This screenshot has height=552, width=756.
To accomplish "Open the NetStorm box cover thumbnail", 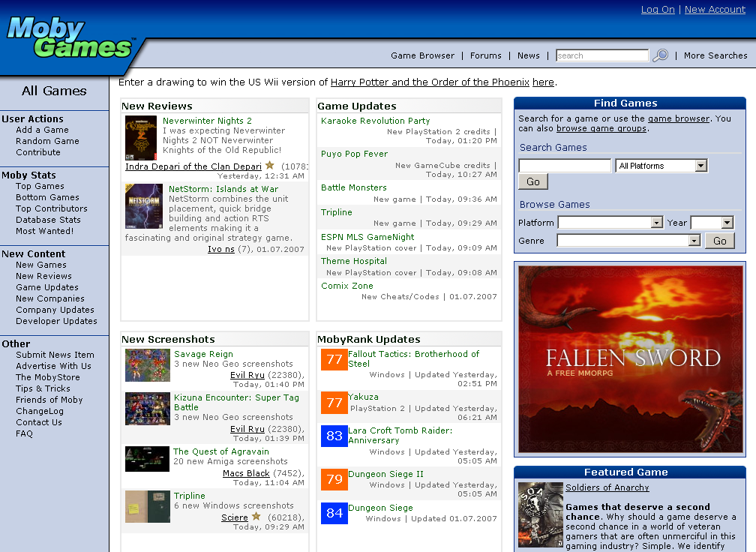I will tap(144, 206).
